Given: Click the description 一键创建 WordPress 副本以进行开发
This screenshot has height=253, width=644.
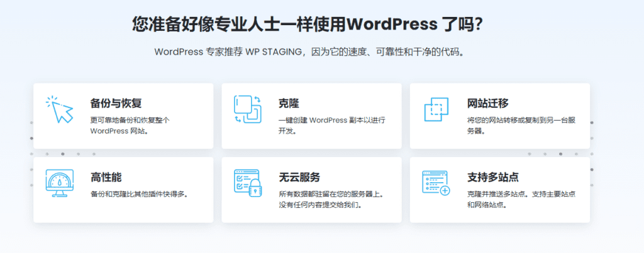Looking at the screenshot, I should (x=332, y=126).
